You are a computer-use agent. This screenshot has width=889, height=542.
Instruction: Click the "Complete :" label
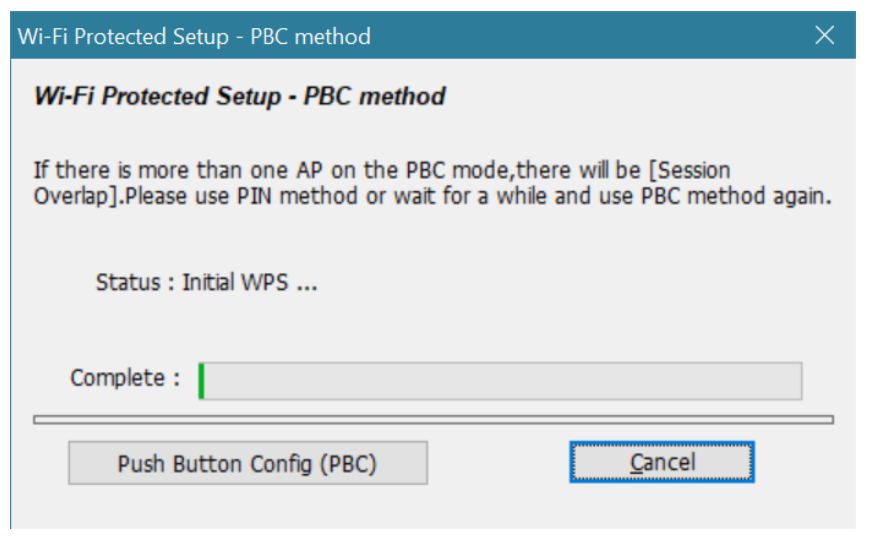[125, 379]
